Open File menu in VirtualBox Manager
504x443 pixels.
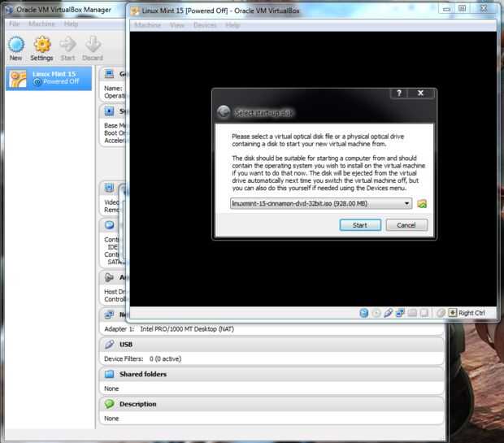pos(14,24)
